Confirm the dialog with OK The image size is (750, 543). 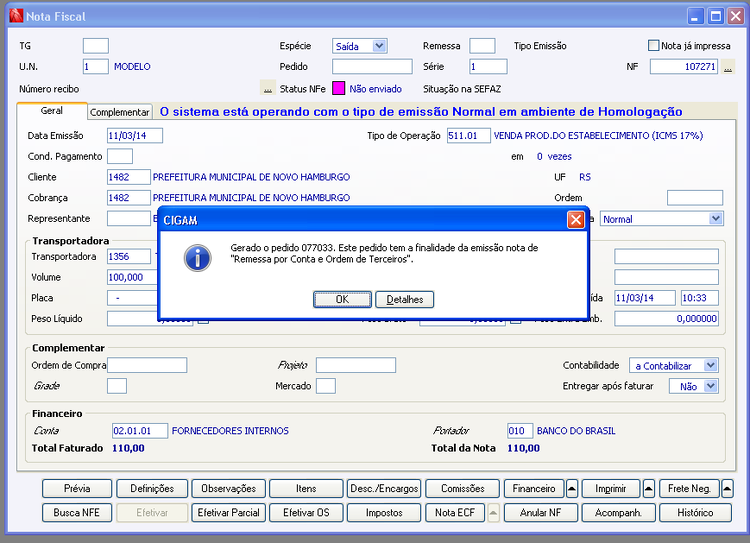pyautogui.click(x=342, y=299)
